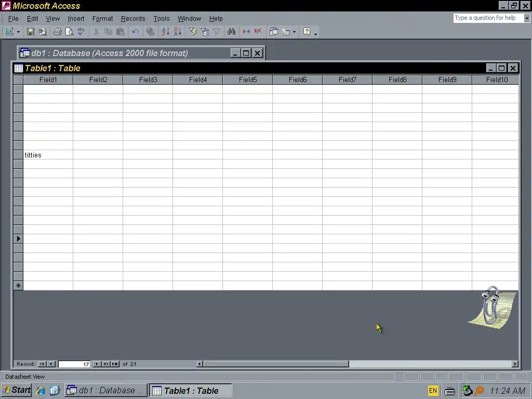Select the Field8 column header
The width and height of the screenshot is (532, 399).
397,79
